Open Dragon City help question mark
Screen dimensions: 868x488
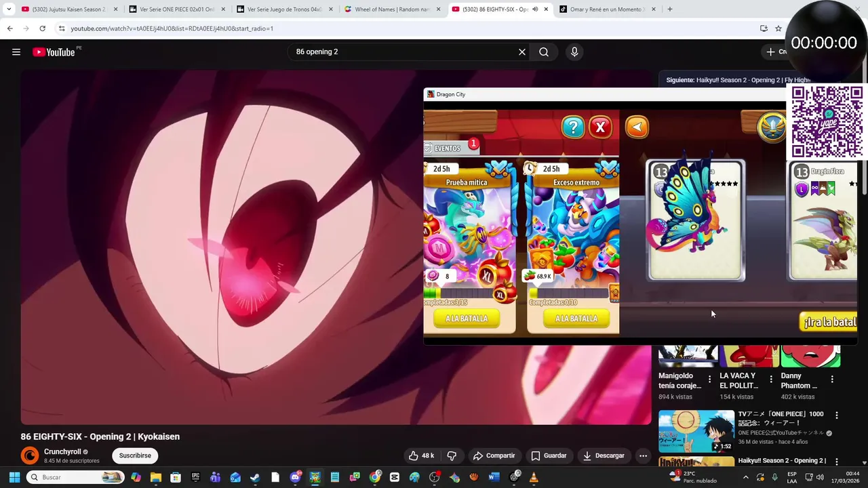pyautogui.click(x=573, y=127)
